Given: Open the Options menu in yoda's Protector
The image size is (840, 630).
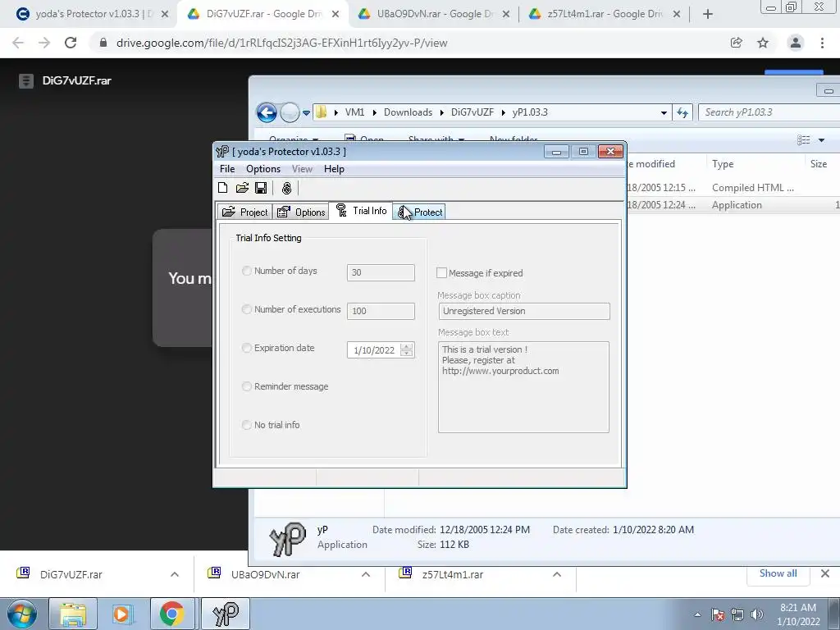Looking at the screenshot, I should pyautogui.click(x=263, y=169).
